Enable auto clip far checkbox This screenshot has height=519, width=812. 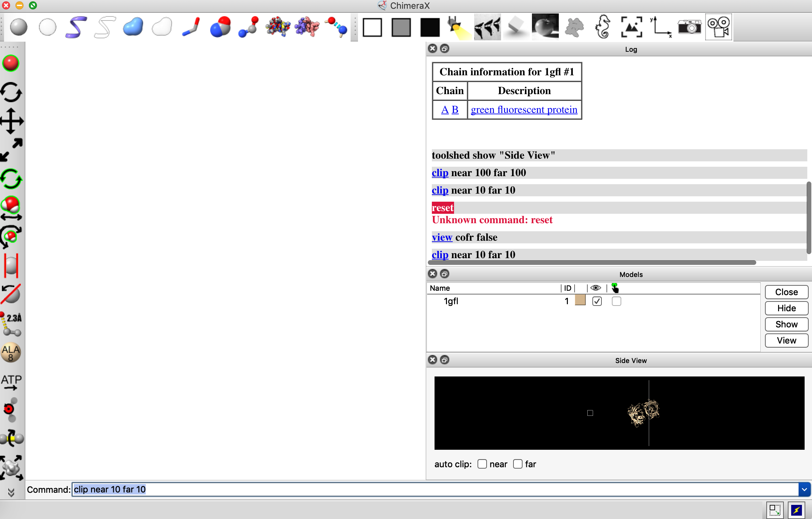point(517,464)
